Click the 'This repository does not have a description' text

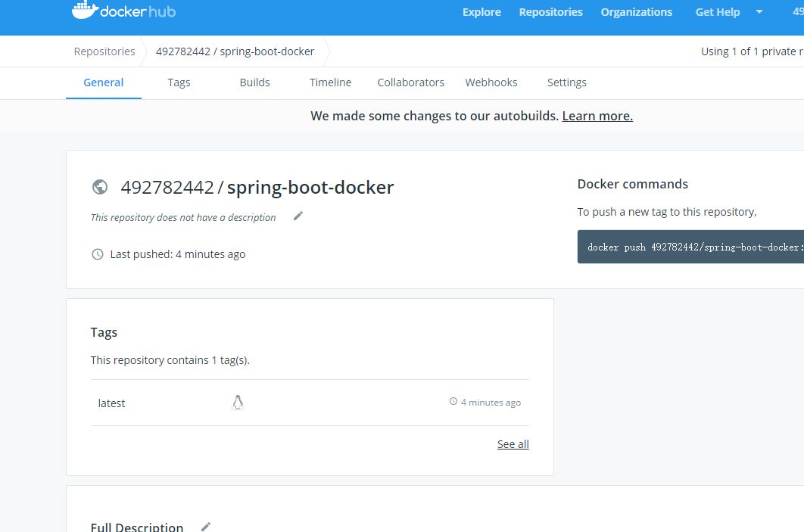tap(183, 217)
